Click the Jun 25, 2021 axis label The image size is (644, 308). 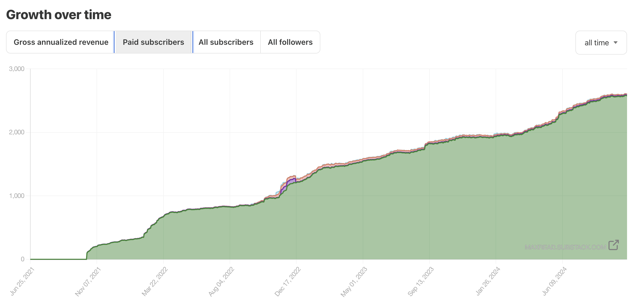click(22, 282)
